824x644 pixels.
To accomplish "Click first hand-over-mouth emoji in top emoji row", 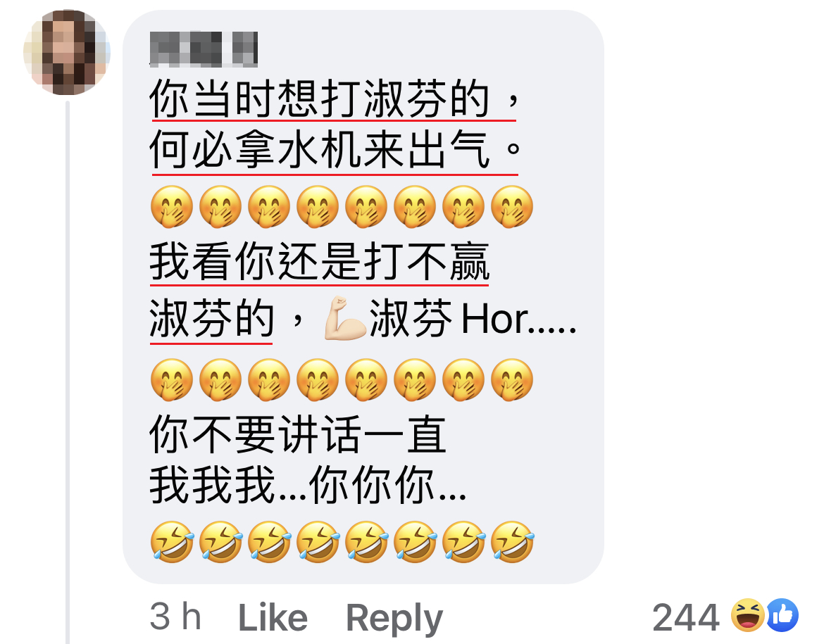I will (171, 206).
